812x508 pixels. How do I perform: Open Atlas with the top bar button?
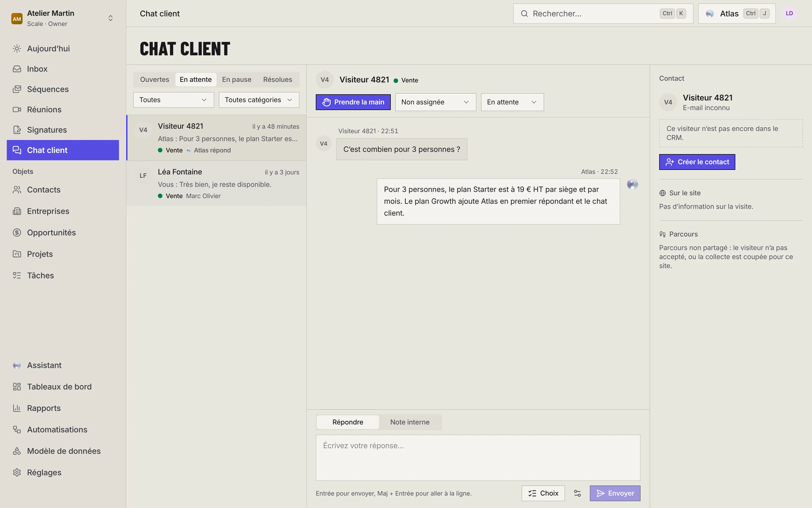tap(737, 14)
